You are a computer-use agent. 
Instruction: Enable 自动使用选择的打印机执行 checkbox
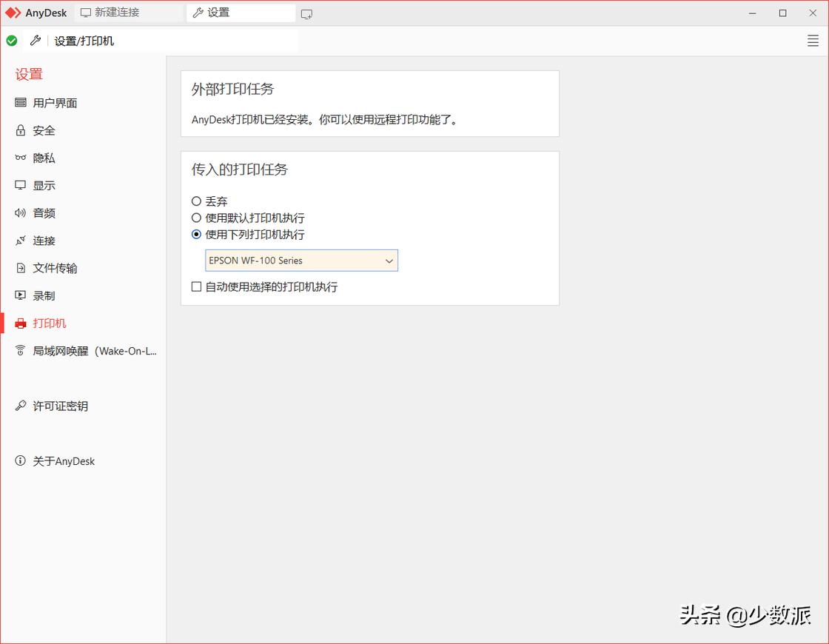(x=196, y=286)
